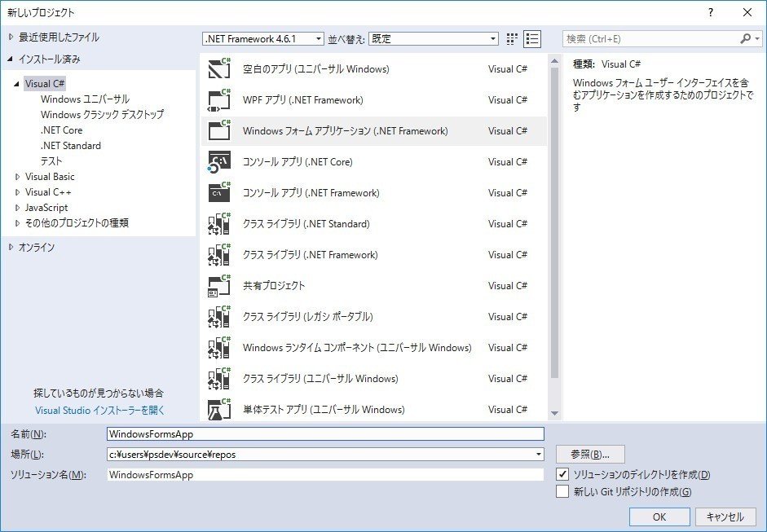The width and height of the screenshot is (767, 532).
Task: Select the Windows フォーム アプリケーション template icon
Action: 219,130
